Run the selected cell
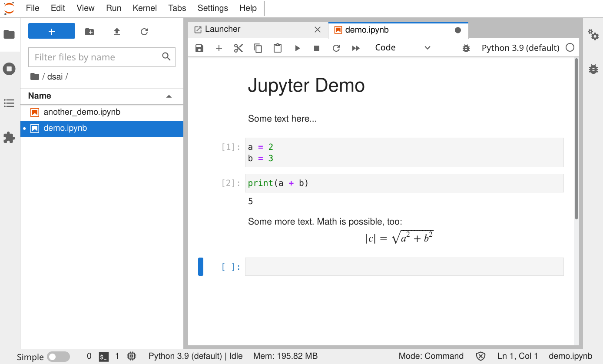 click(x=297, y=48)
